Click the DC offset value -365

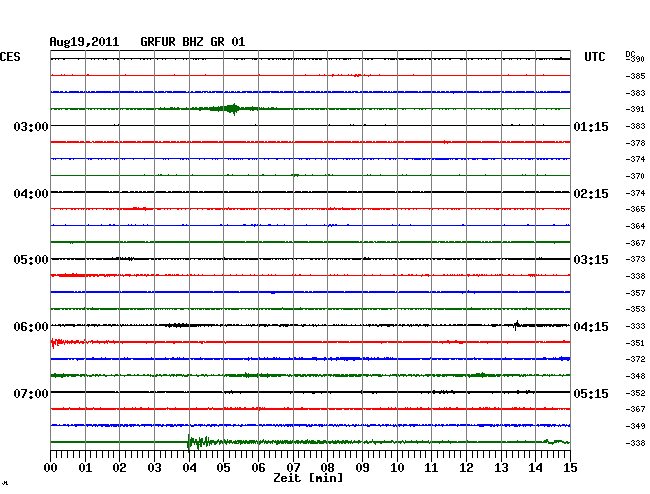coord(635,209)
